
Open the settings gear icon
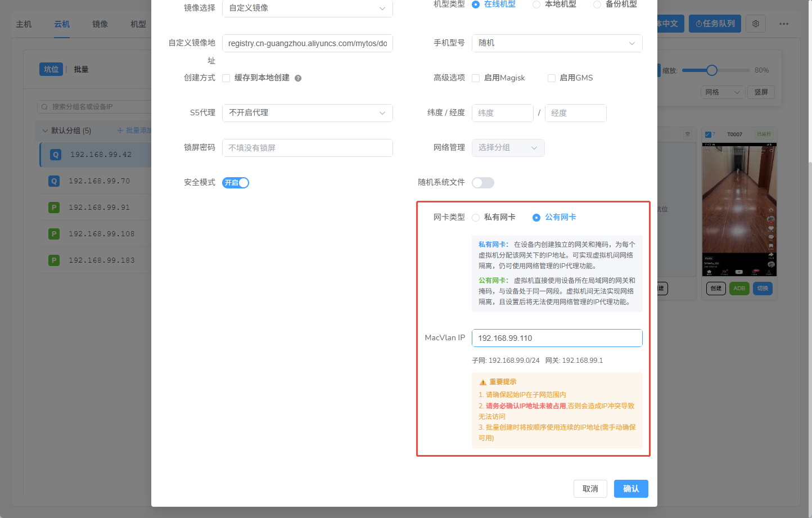tap(756, 24)
